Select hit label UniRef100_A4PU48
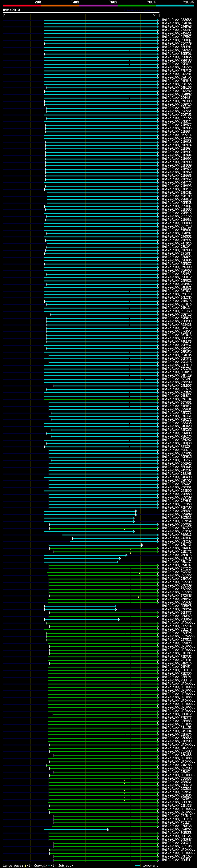197x868 pixels. point(177,81)
